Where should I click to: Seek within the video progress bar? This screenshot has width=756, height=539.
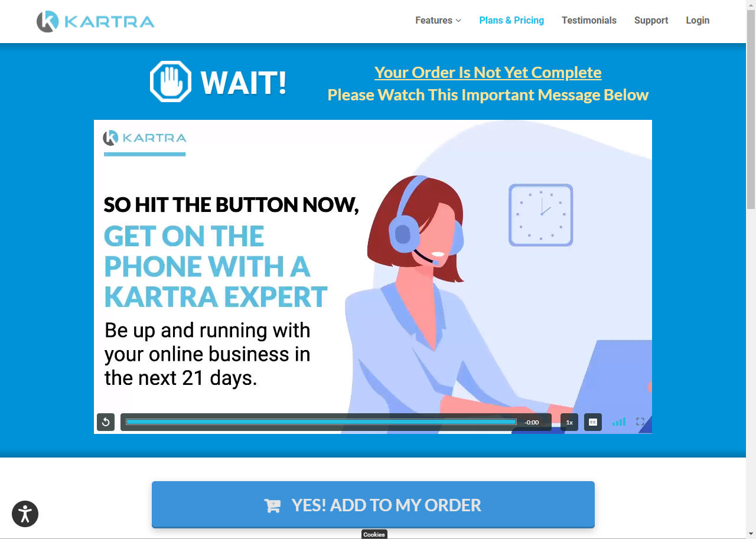click(x=321, y=422)
